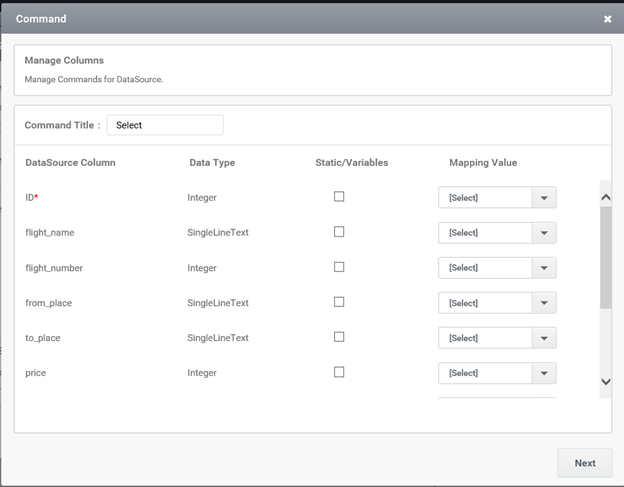Image resolution: width=624 pixels, height=487 pixels.
Task: Open the Mapping Value dropdown for ID
Action: coord(497,197)
